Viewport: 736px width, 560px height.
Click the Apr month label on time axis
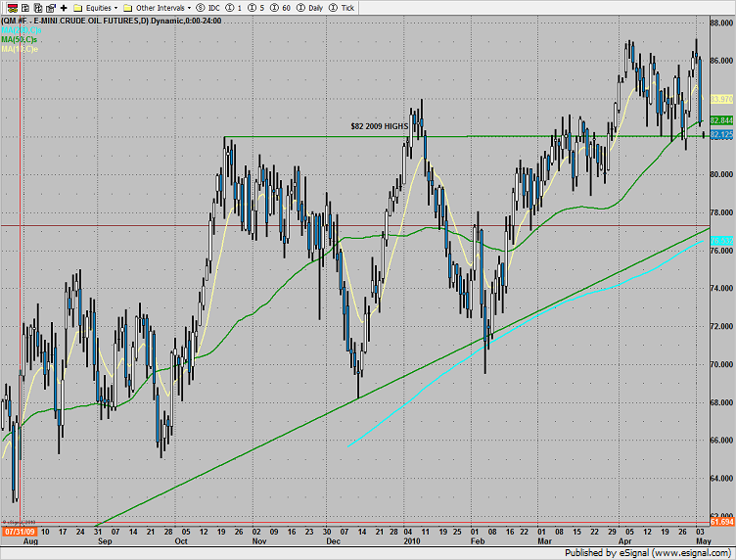(624, 541)
